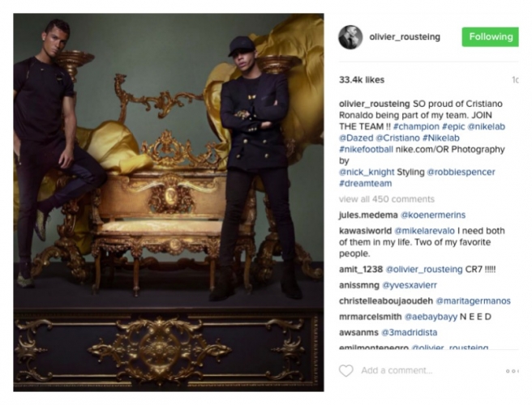532x405 pixels.
Task: Open the #champion hashtag
Action: click(x=416, y=126)
